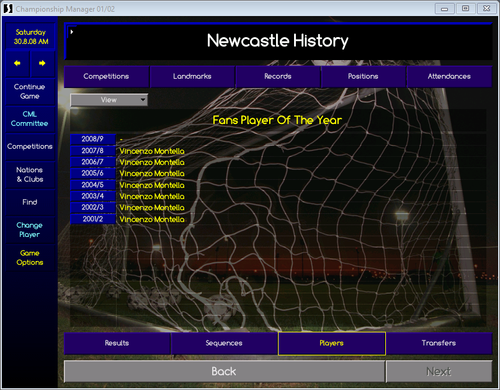Viewport: 500px width, 390px height.
Task: Select the Players section
Action: (x=332, y=343)
